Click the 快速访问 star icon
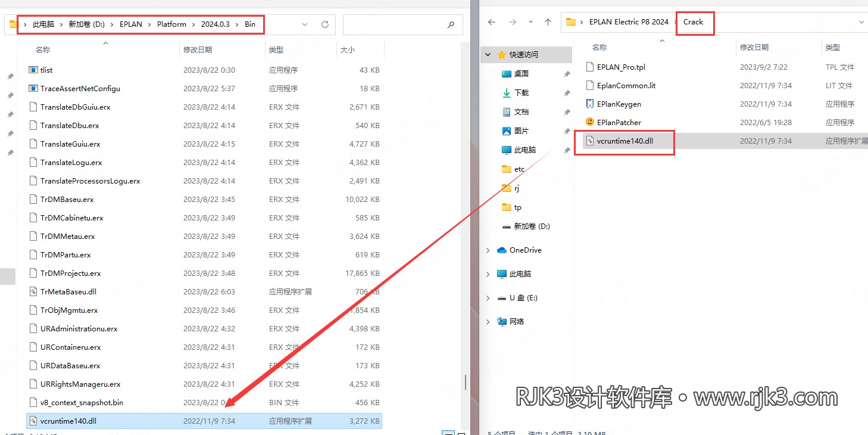 click(501, 54)
